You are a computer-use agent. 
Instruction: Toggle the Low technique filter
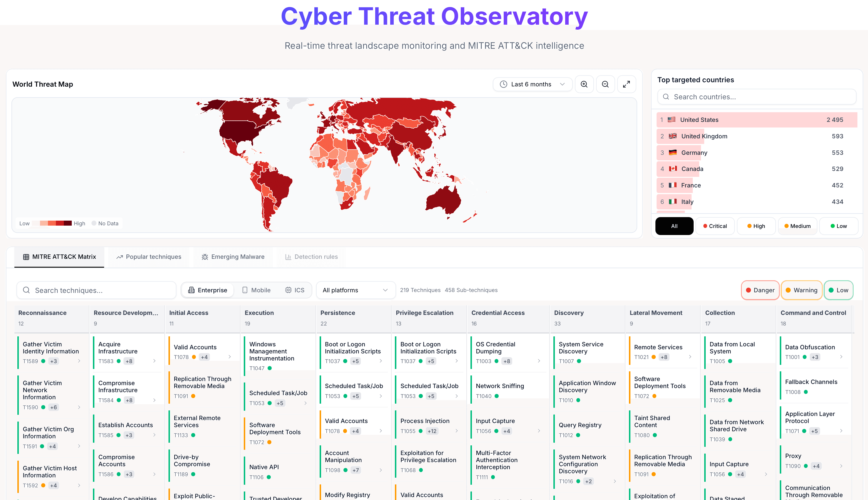(x=838, y=290)
